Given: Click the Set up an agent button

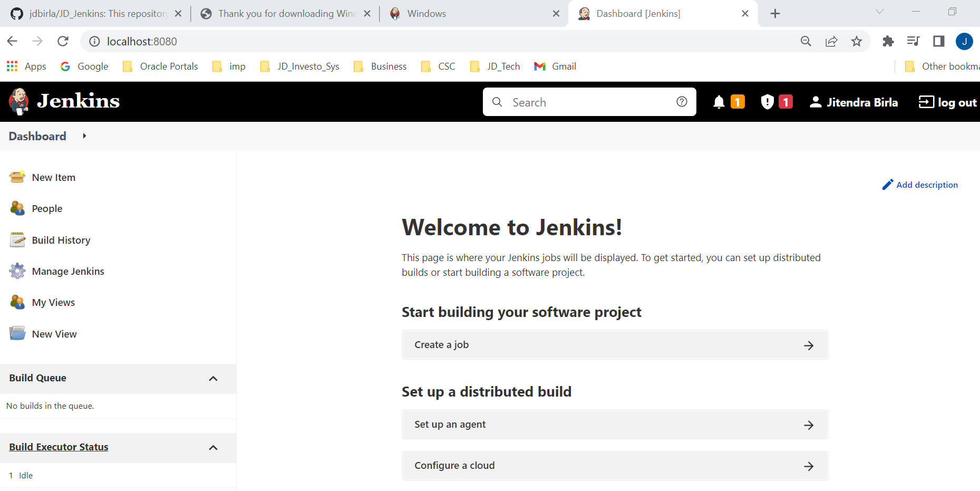Looking at the screenshot, I should pyautogui.click(x=615, y=425).
